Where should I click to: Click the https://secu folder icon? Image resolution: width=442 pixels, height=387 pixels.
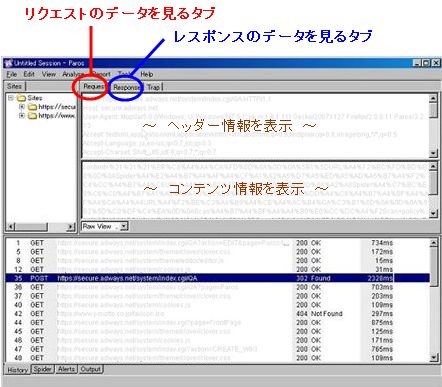[32, 107]
